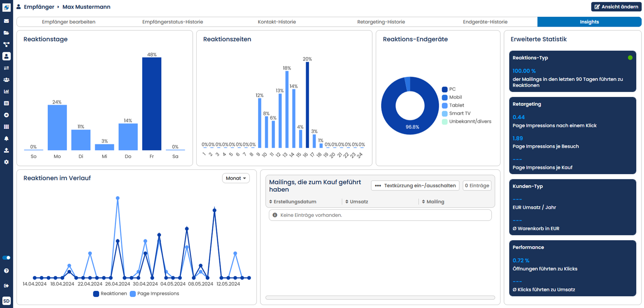Open the settings gear icon in sidebar
This screenshot has width=644, height=308.
tap(6, 162)
